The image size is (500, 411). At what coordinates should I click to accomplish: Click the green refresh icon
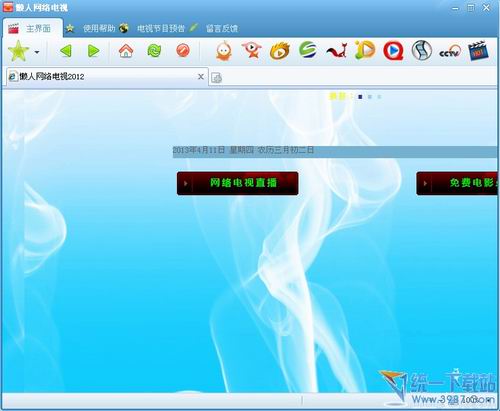pyautogui.click(x=154, y=51)
